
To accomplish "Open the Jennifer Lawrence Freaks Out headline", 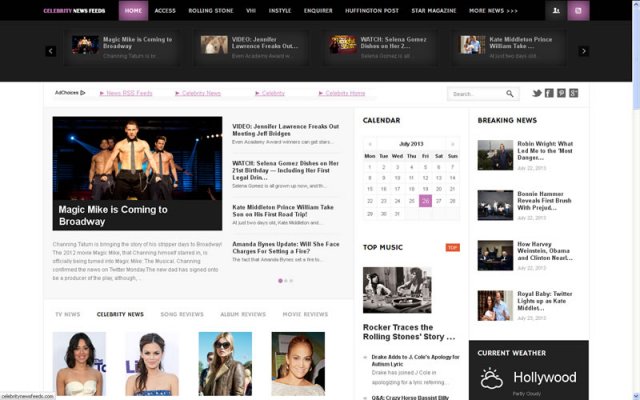I will pos(286,130).
